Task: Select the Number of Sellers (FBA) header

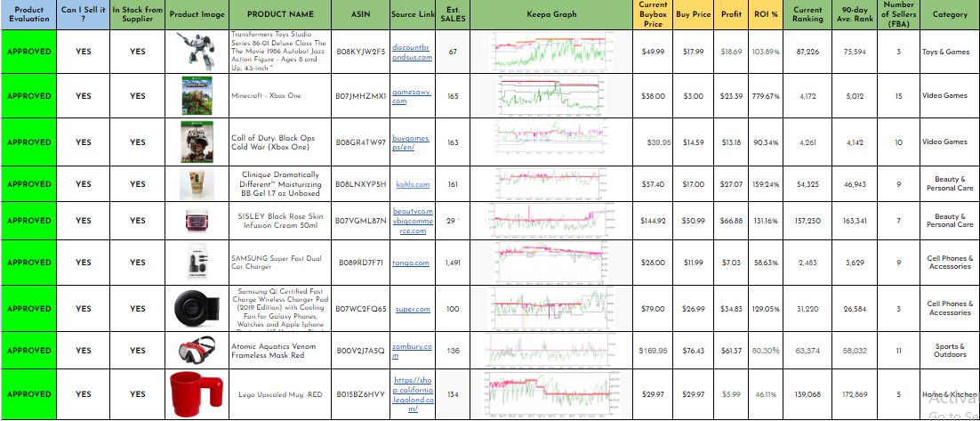Action: click(x=899, y=14)
